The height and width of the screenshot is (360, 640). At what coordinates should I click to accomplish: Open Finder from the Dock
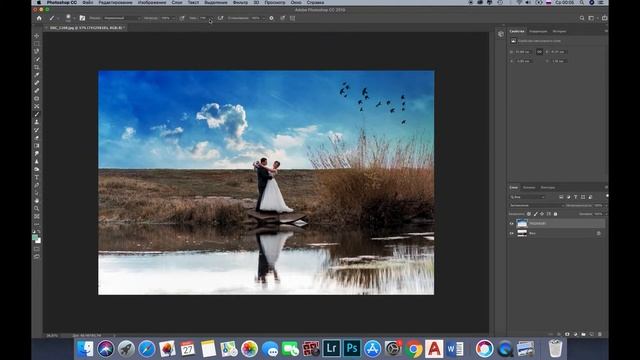(85, 349)
